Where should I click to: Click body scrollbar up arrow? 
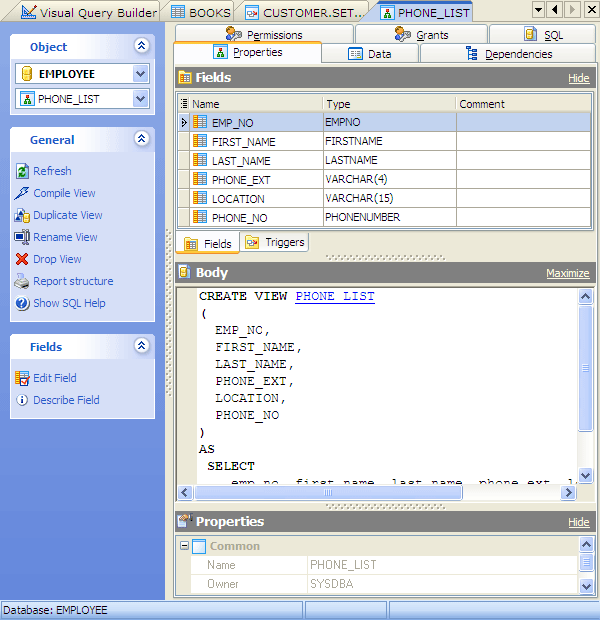586,296
